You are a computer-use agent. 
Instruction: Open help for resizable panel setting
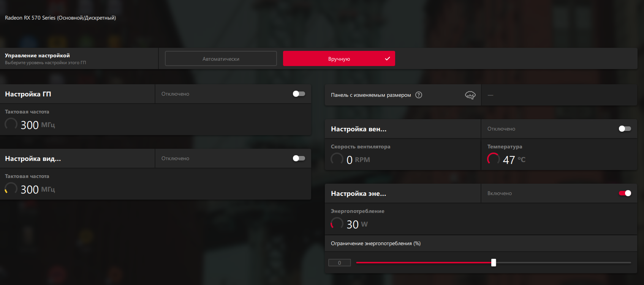tap(419, 95)
